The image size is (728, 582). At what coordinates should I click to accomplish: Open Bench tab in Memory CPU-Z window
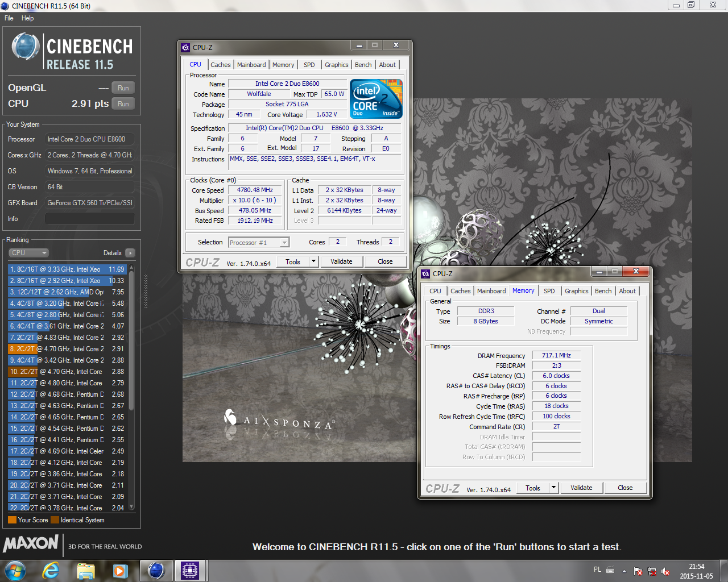coord(603,291)
